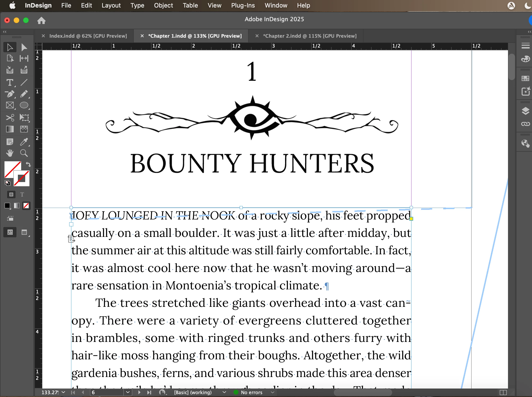Click the Apply None color swatch
The width and height of the screenshot is (532, 397).
26,206
